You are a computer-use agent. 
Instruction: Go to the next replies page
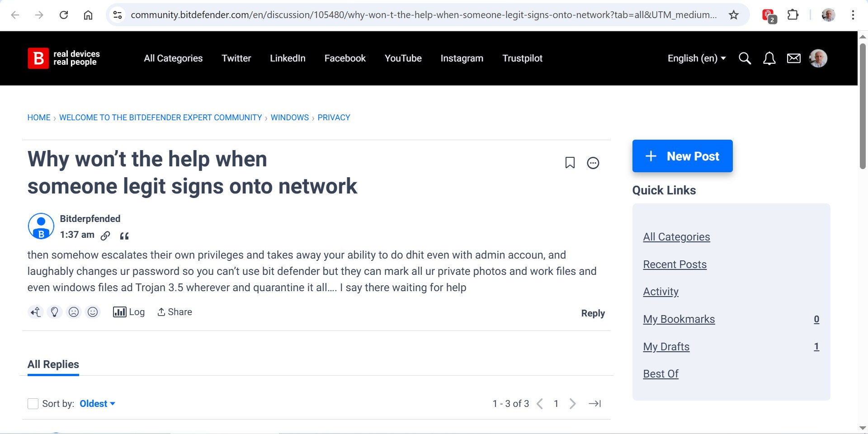coord(573,404)
